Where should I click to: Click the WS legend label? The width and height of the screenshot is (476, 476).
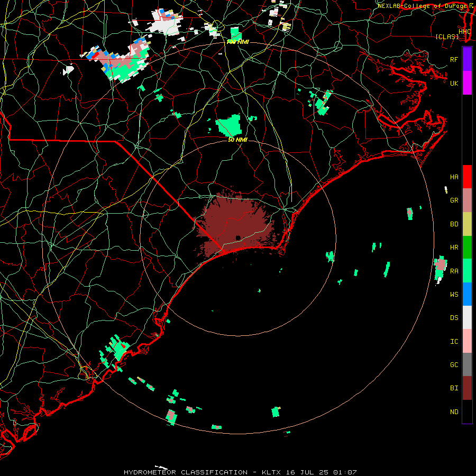[x=454, y=294]
